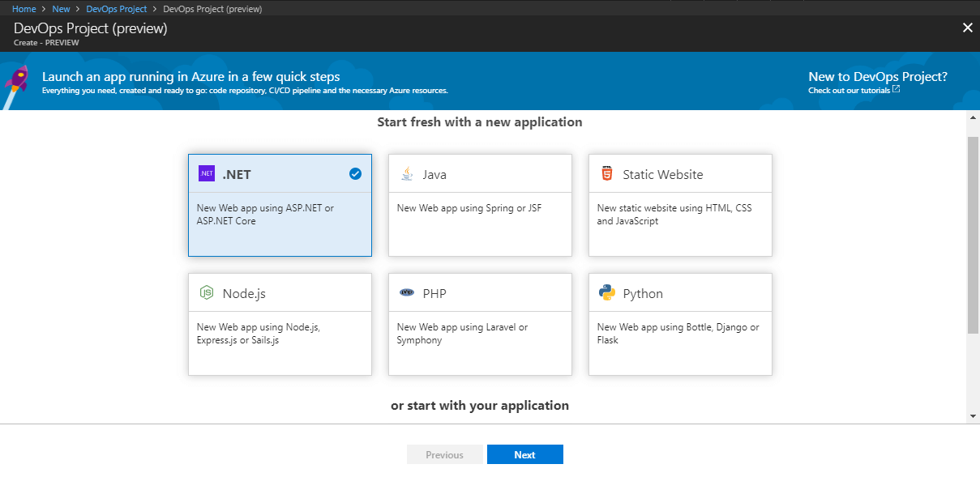The width and height of the screenshot is (980, 477).
Task: Close the DevOps Project blade
Action: (x=967, y=28)
